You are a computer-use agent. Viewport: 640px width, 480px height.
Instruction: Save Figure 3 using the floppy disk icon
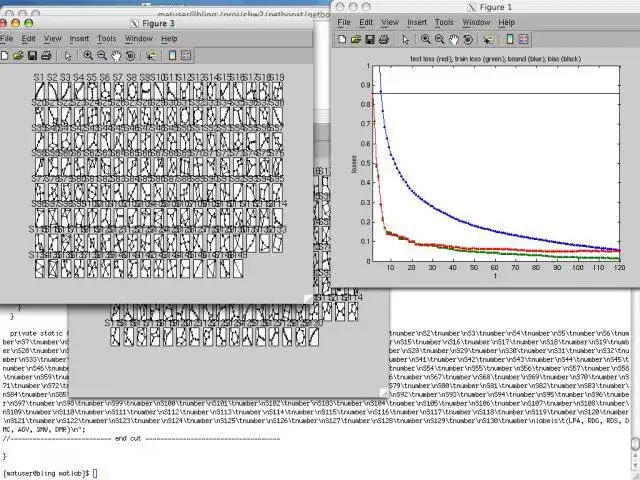[32, 56]
